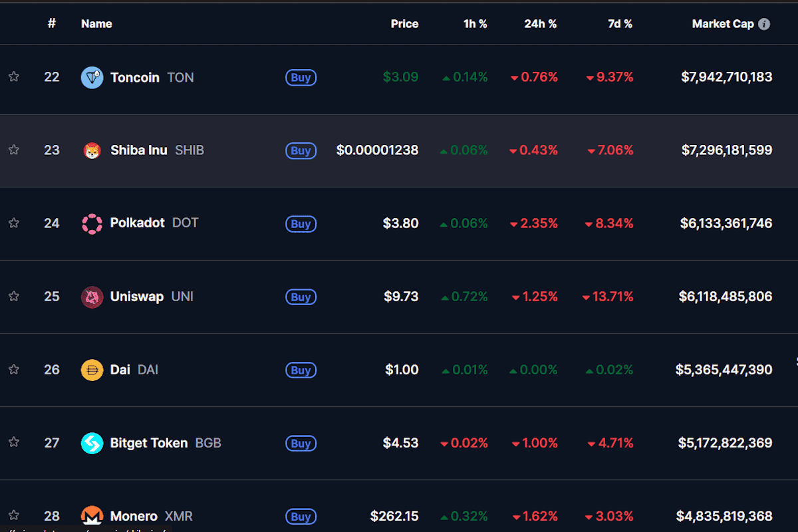Open the Polkadot coin logo
The width and height of the screenshot is (798, 532).
click(x=92, y=224)
